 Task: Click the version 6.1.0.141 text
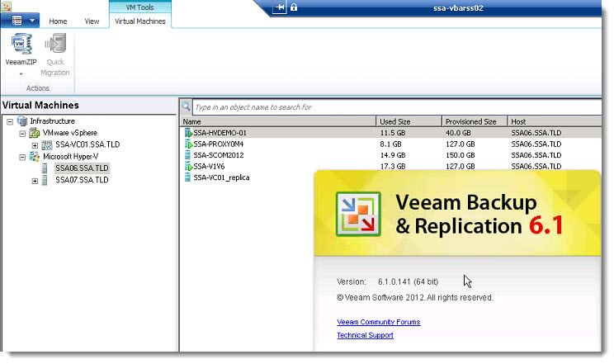pyautogui.click(x=408, y=281)
